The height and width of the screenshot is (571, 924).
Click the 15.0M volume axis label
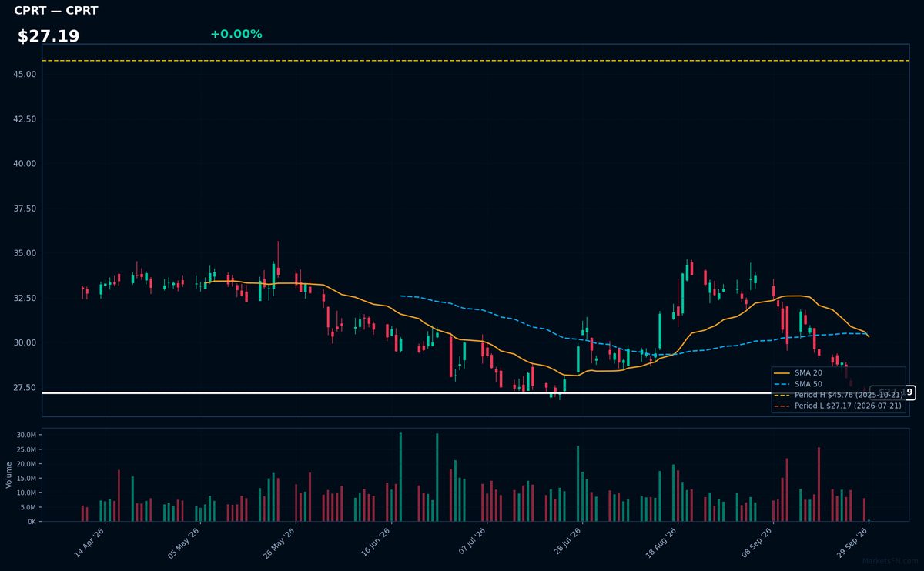click(26, 479)
